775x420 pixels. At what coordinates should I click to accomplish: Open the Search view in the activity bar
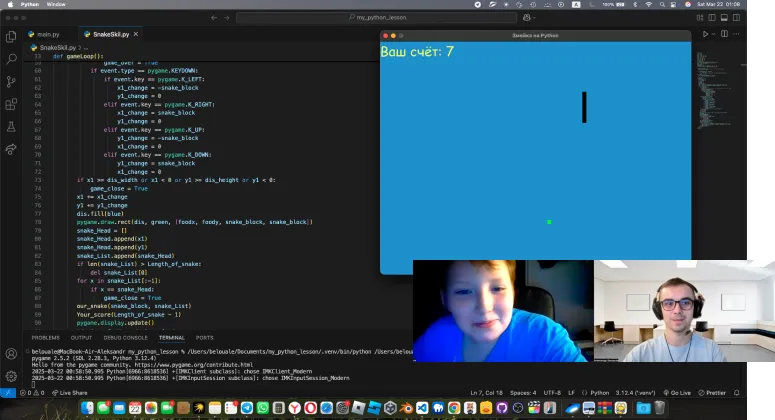(11, 59)
